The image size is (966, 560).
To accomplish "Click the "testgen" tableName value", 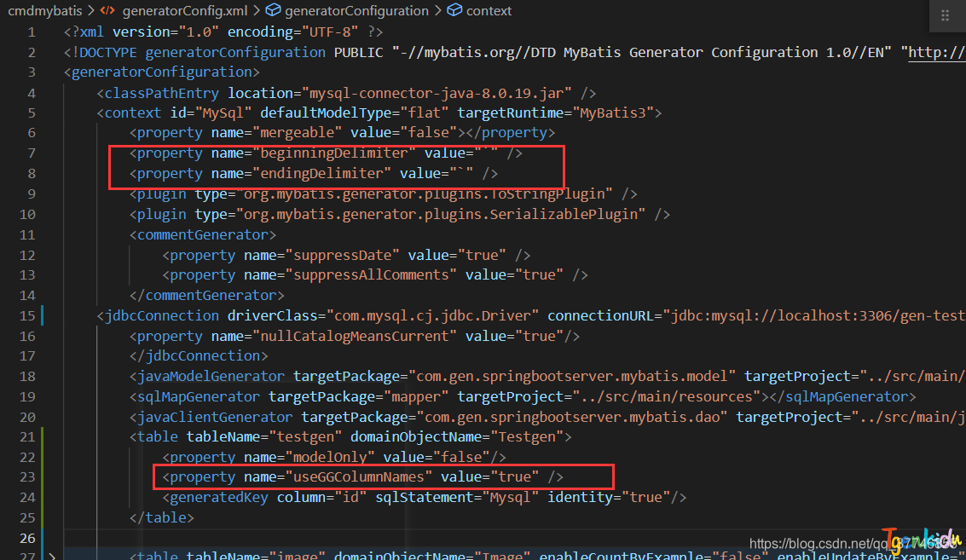I will (x=305, y=436).
